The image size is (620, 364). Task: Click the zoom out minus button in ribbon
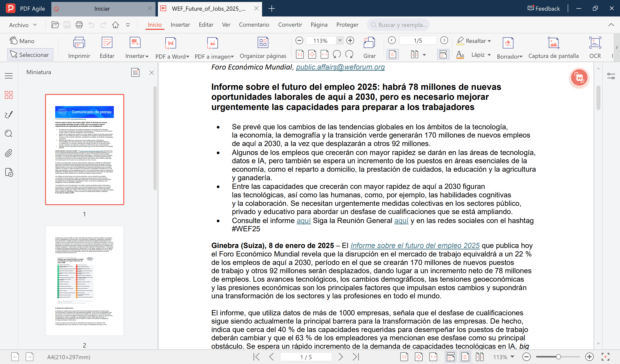(x=299, y=40)
